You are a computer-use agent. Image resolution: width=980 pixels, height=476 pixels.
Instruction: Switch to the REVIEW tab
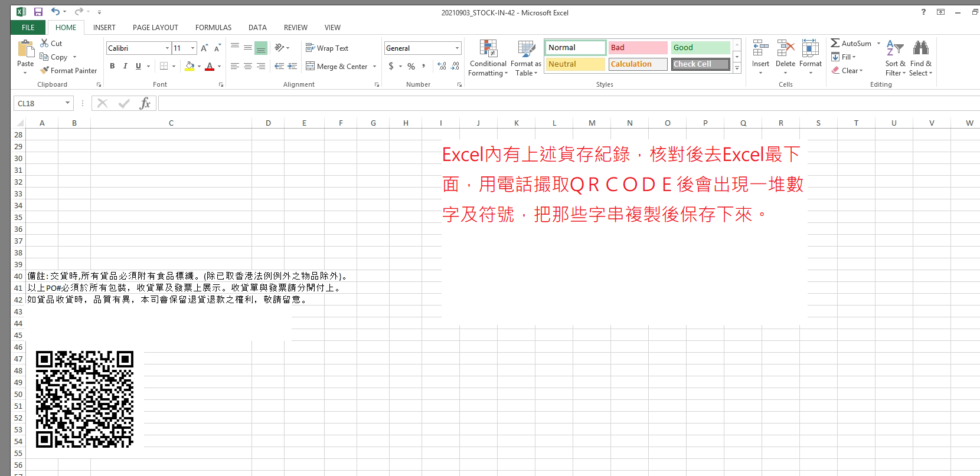[296, 27]
